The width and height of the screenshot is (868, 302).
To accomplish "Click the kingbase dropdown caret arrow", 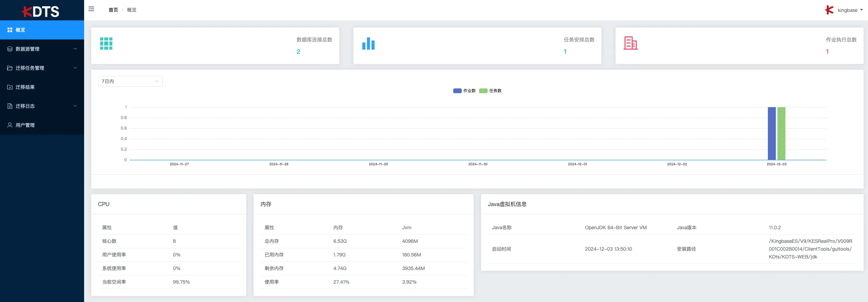I will [x=862, y=10].
